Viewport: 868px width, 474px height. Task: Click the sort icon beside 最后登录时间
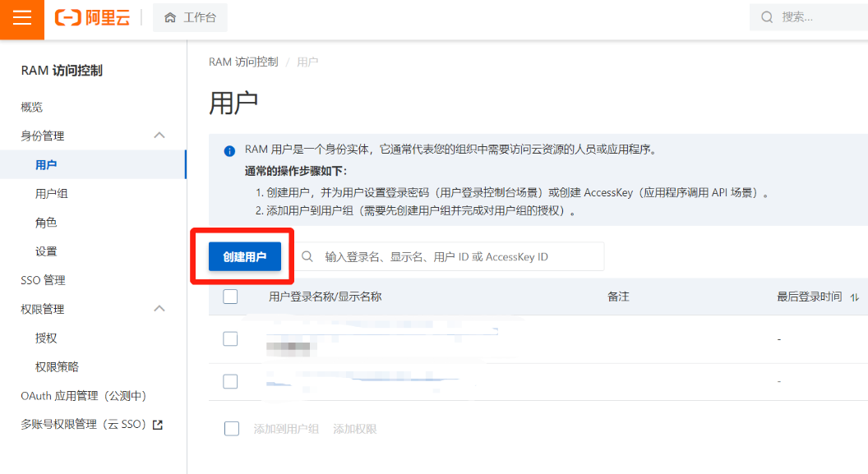point(855,297)
